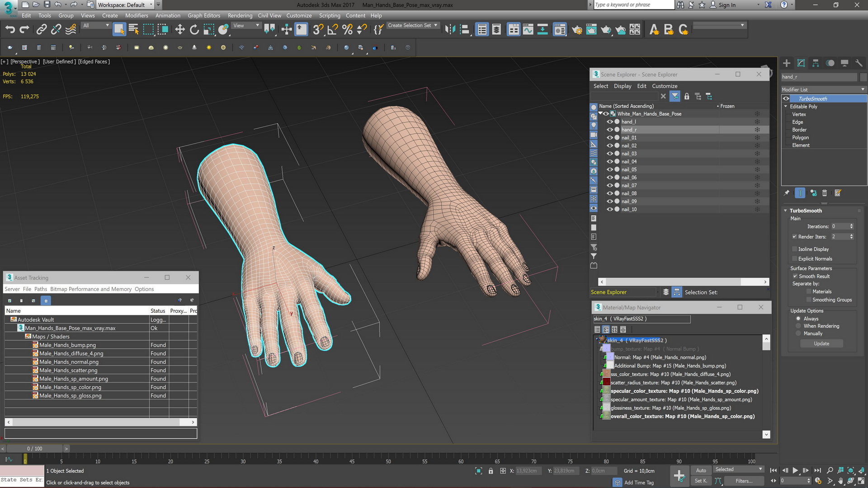Toggle the Angle Snap tool

(332, 30)
